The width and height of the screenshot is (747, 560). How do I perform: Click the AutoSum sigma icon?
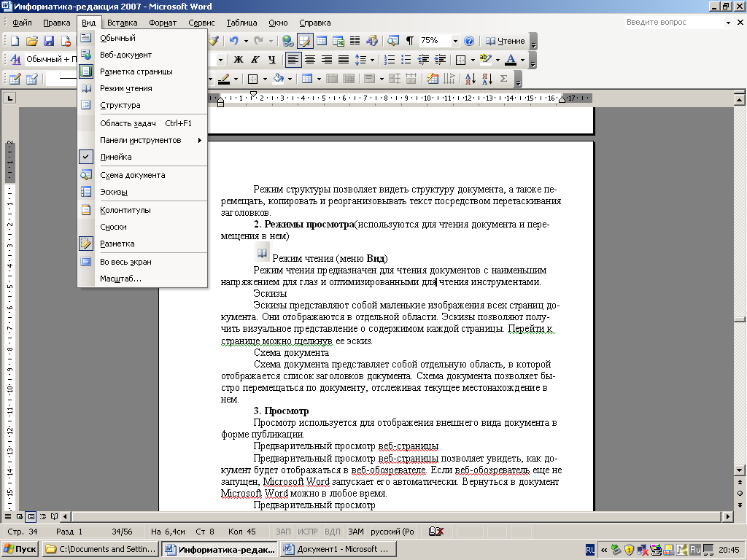pos(503,79)
